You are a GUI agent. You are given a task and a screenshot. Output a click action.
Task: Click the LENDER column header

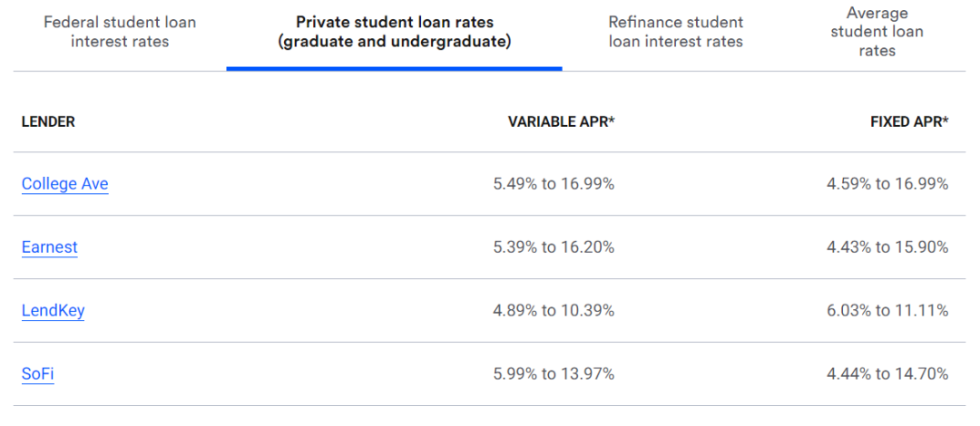click(x=48, y=122)
